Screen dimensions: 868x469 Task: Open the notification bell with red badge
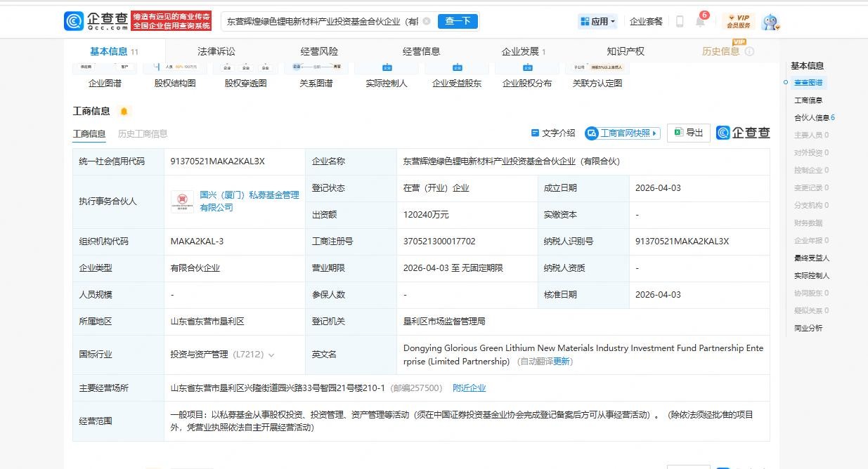click(x=700, y=21)
